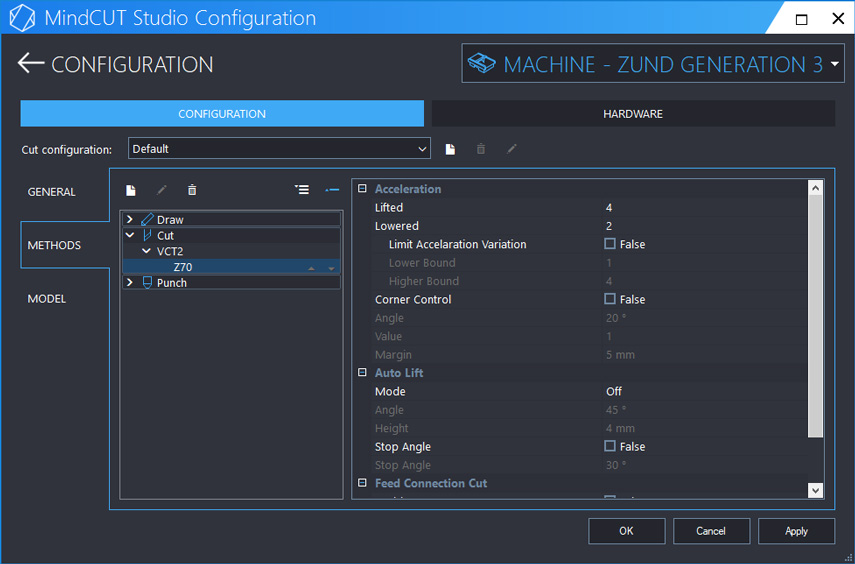Expand the Draw node
This screenshot has width=855, height=564.
(x=129, y=219)
